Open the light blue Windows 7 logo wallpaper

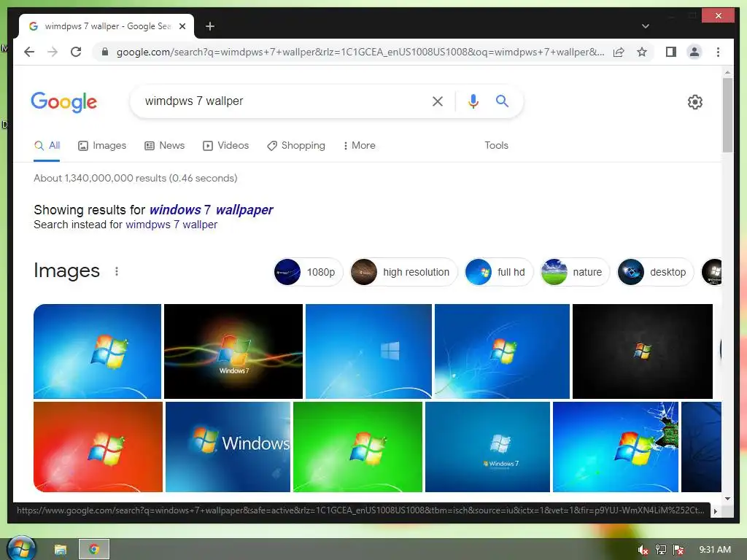pos(97,351)
